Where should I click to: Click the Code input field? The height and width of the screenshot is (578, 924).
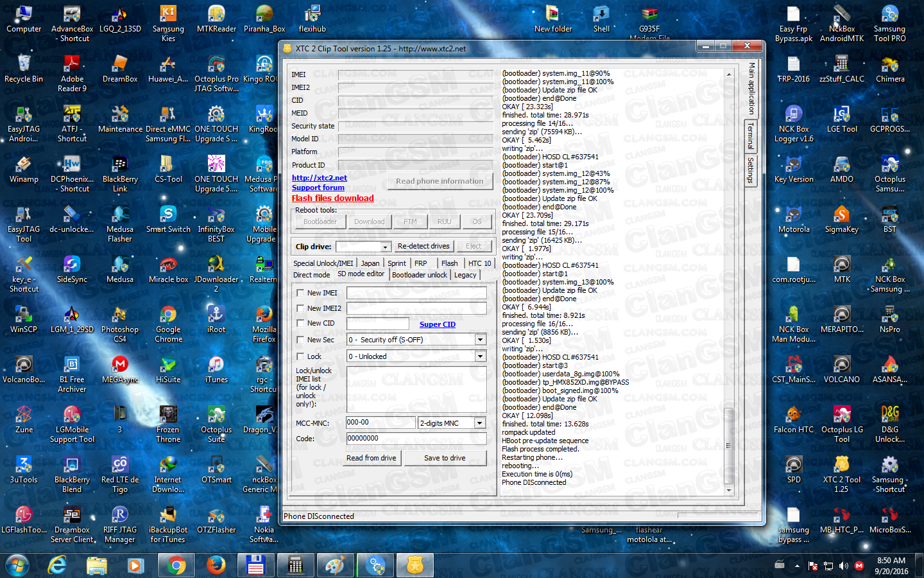[416, 439]
